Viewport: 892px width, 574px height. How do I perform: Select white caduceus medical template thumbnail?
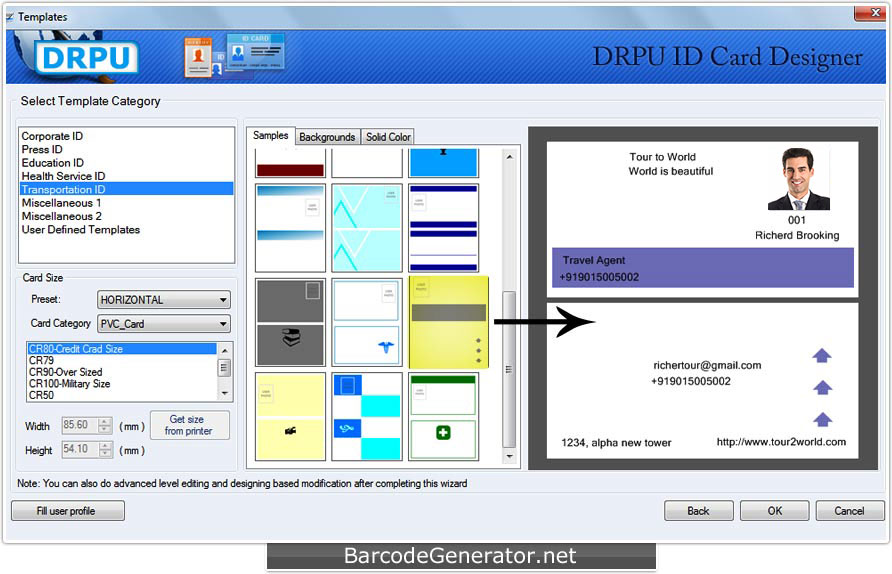point(367,322)
